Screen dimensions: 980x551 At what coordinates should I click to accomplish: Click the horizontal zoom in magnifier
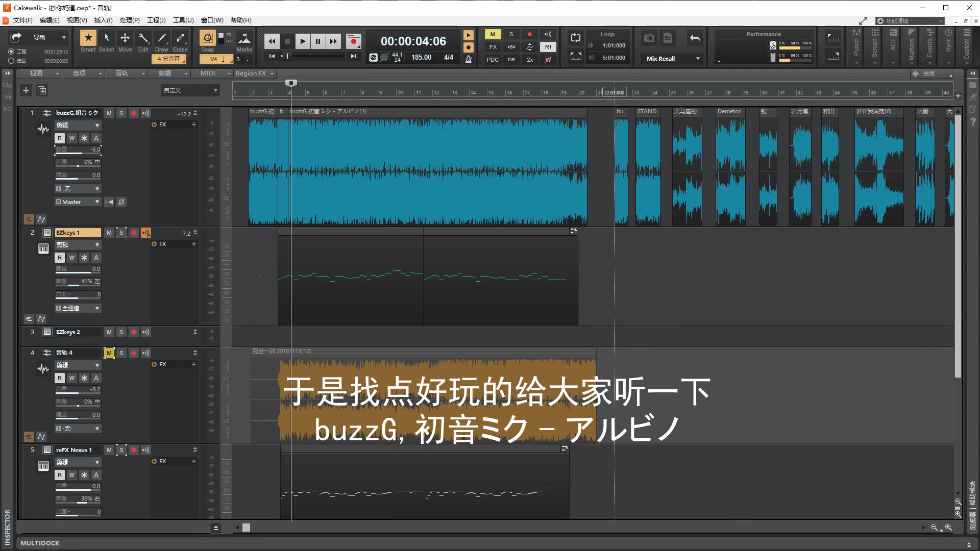(948, 528)
